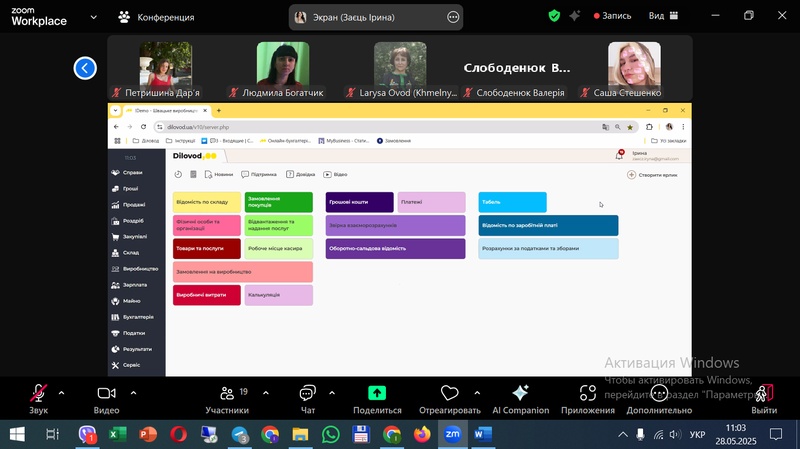Open Бухгалтерія in Dilovod sidebar
Viewport: 800px width, 449px height.
(x=133, y=317)
